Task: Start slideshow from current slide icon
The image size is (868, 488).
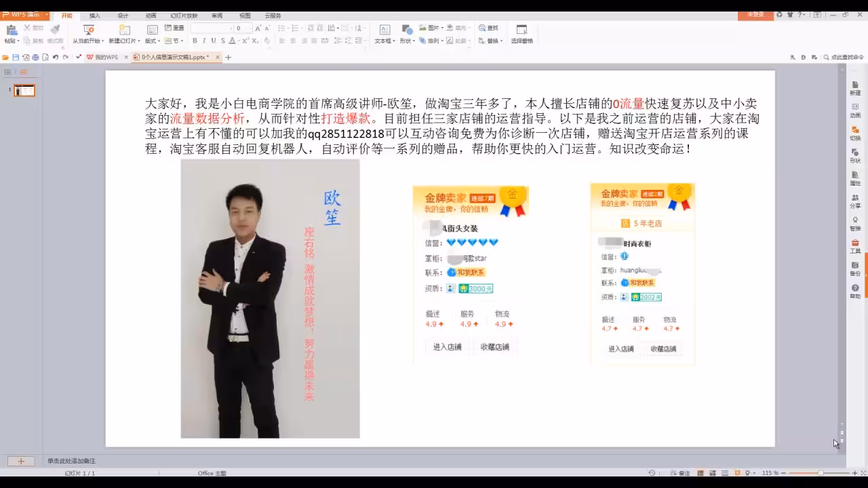Action: [89, 30]
